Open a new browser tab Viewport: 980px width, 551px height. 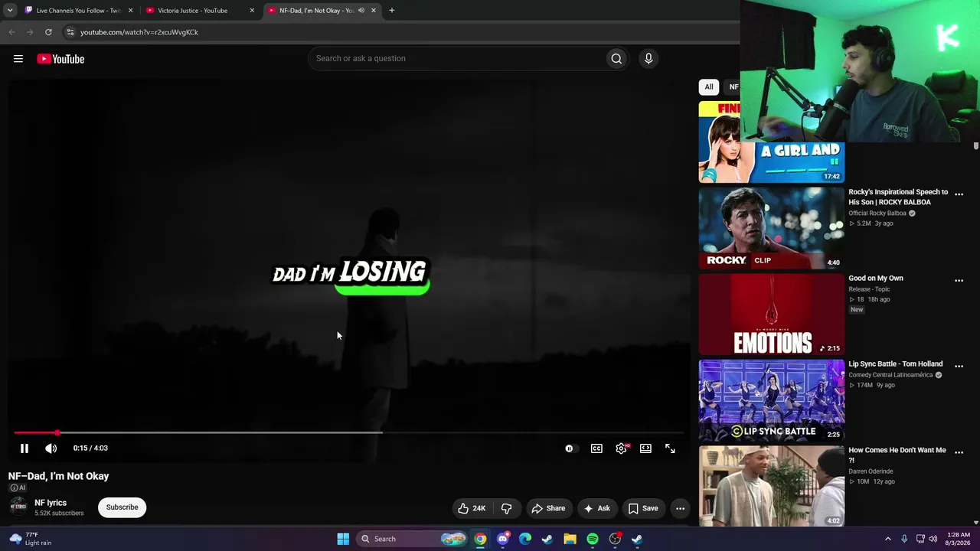click(x=392, y=11)
